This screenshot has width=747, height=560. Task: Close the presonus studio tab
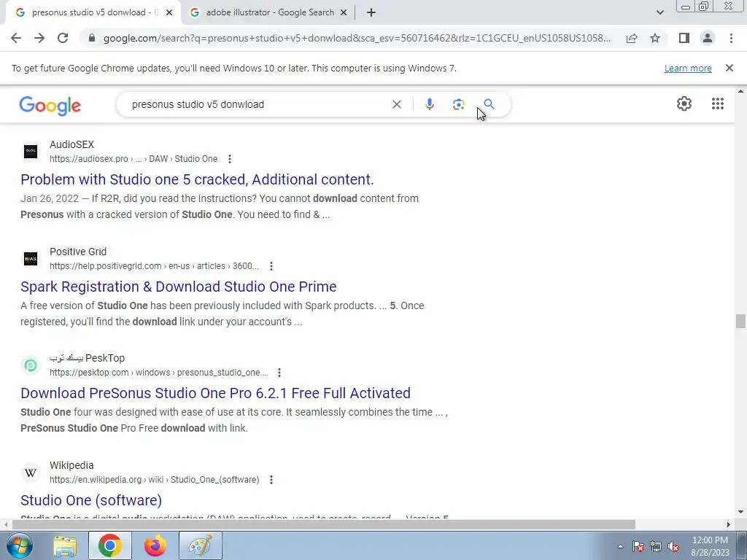tap(169, 13)
